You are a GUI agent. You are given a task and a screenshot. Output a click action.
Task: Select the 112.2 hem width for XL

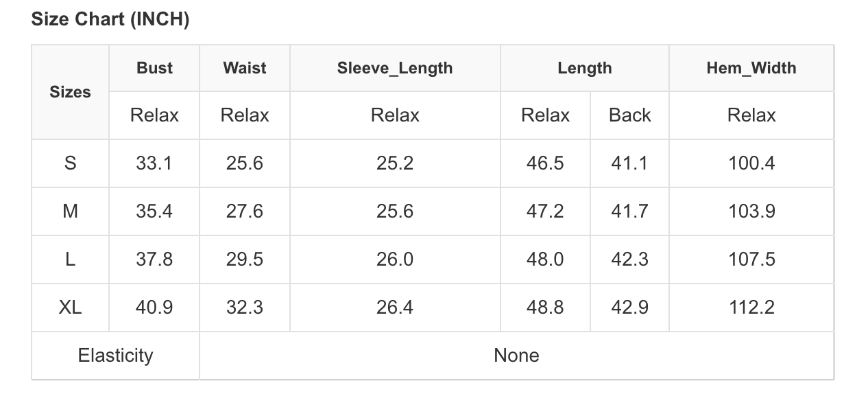click(x=751, y=308)
